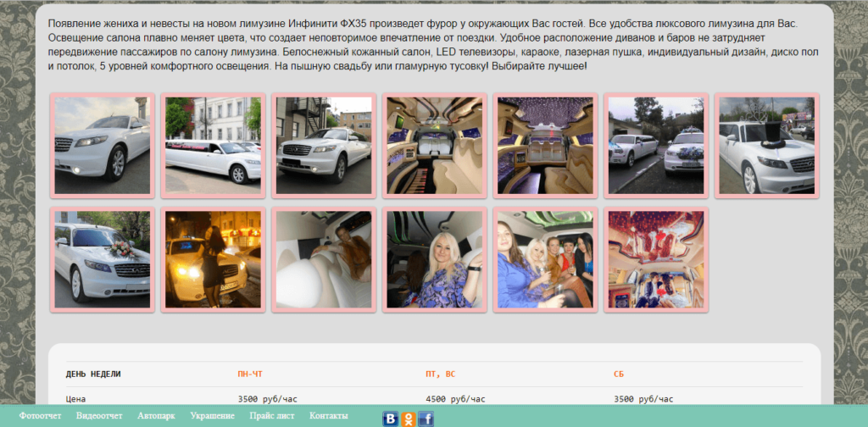Click the Цена row label
Image resolution: width=868 pixels, height=427 pixels.
point(75,399)
